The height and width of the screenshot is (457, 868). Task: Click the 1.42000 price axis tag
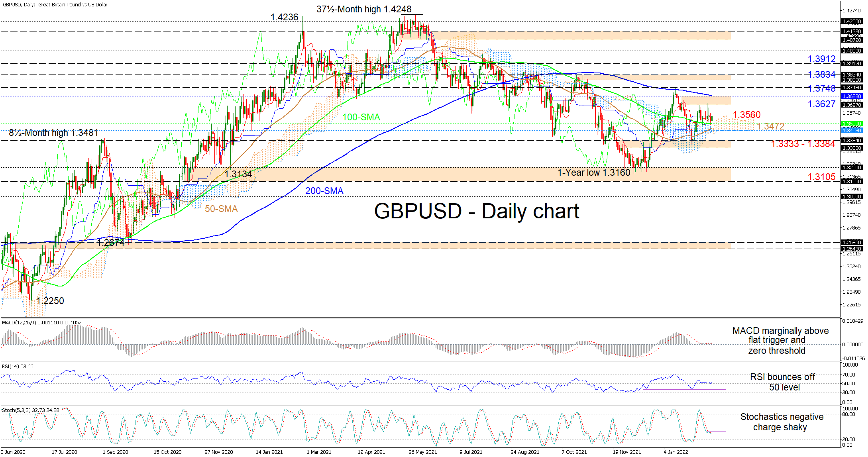pyautogui.click(x=852, y=22)
